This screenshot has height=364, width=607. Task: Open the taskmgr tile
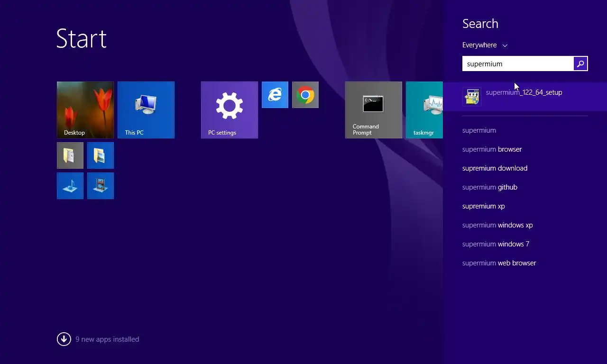click(424, 110)
